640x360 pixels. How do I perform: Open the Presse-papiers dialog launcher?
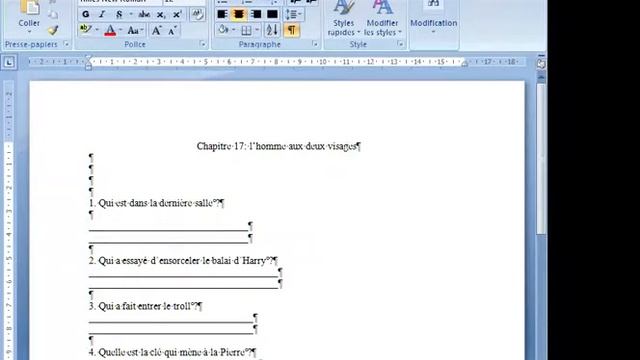(67, 44)
